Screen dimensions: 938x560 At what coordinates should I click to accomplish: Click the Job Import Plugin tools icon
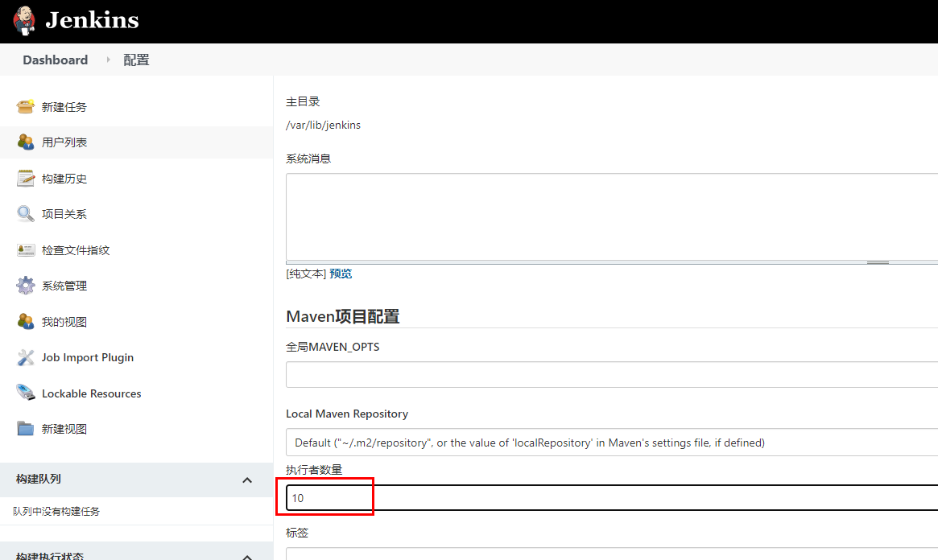[x=25, y=357]
